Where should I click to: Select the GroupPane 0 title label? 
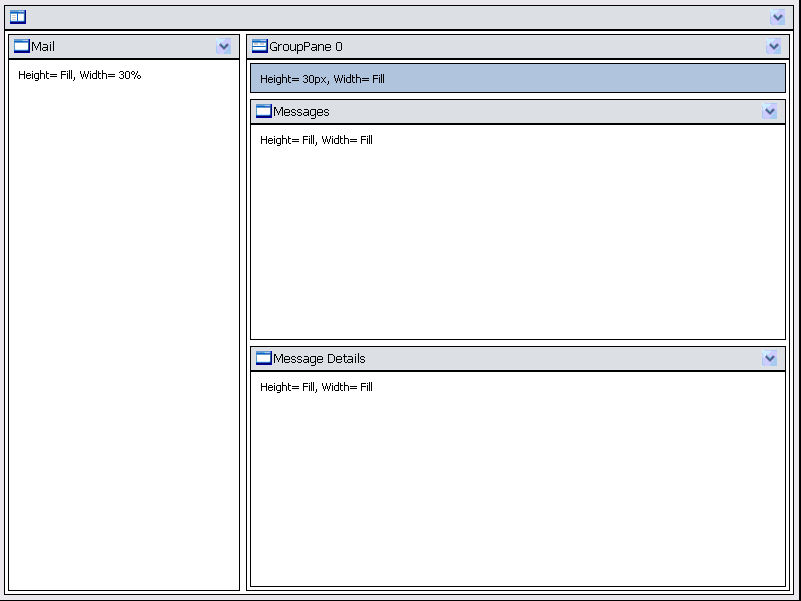[306, 46]
